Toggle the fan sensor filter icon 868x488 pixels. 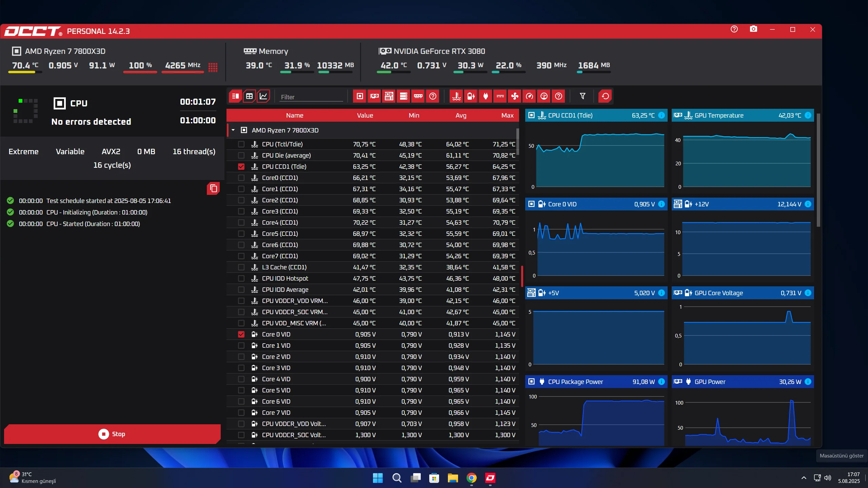coord(515,97)
